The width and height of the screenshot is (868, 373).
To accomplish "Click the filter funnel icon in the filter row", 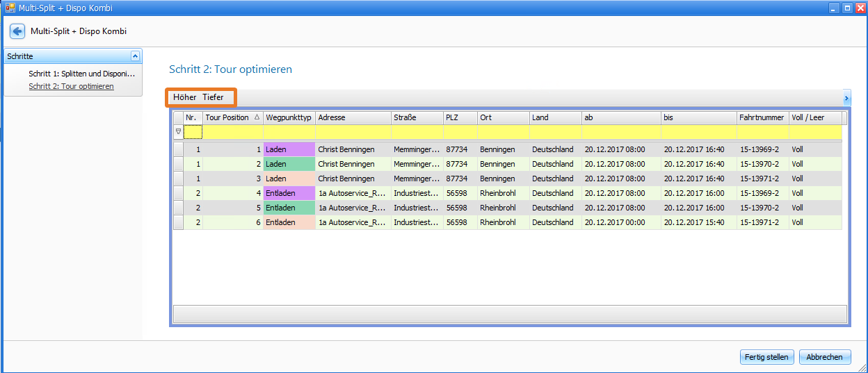I will pyautogui.click(x=178, y=131).
